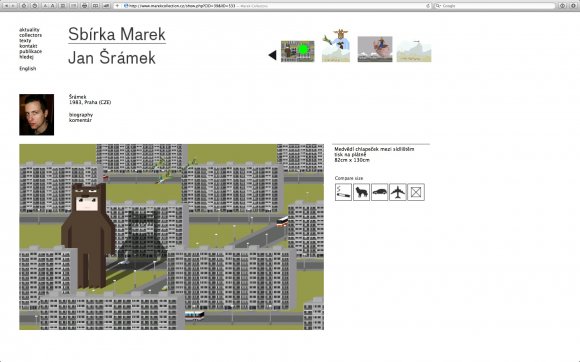Compare size with the cigarette icon

click(x=343, y=192)
